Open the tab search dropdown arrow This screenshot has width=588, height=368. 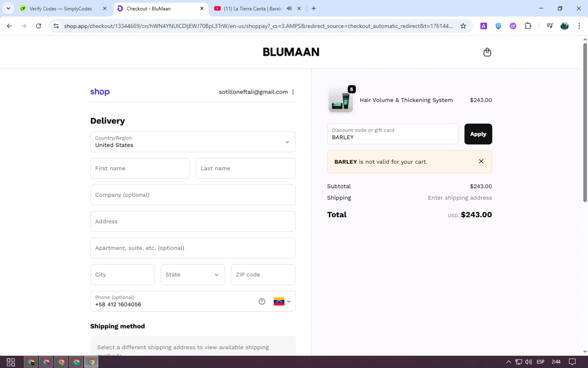coord(8,8)
